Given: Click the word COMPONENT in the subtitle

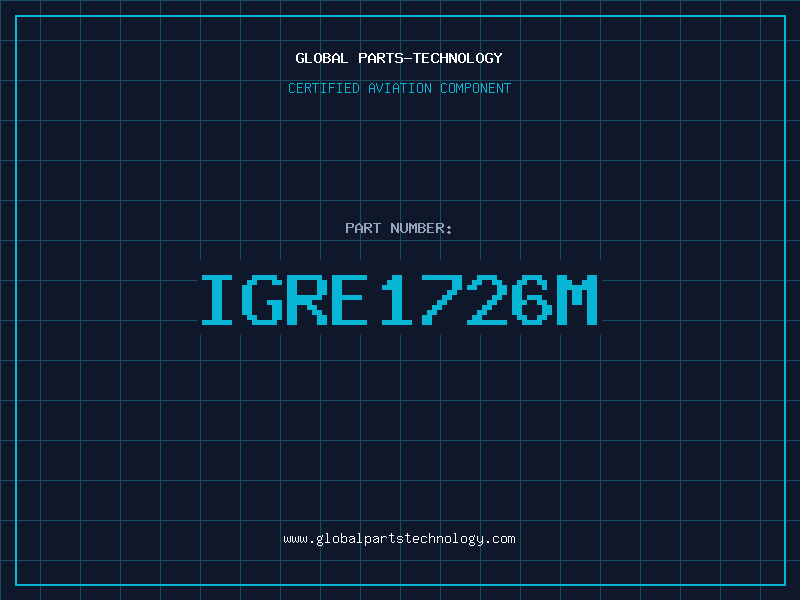Looking at the screenshot, I should [x=475, y=89].
